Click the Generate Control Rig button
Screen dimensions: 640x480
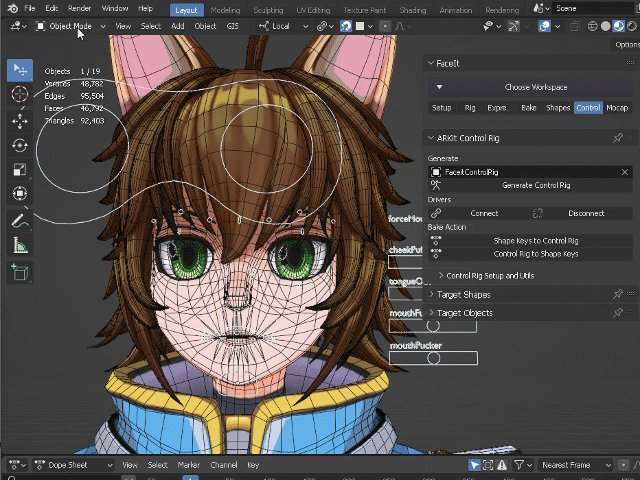point(531,185)
